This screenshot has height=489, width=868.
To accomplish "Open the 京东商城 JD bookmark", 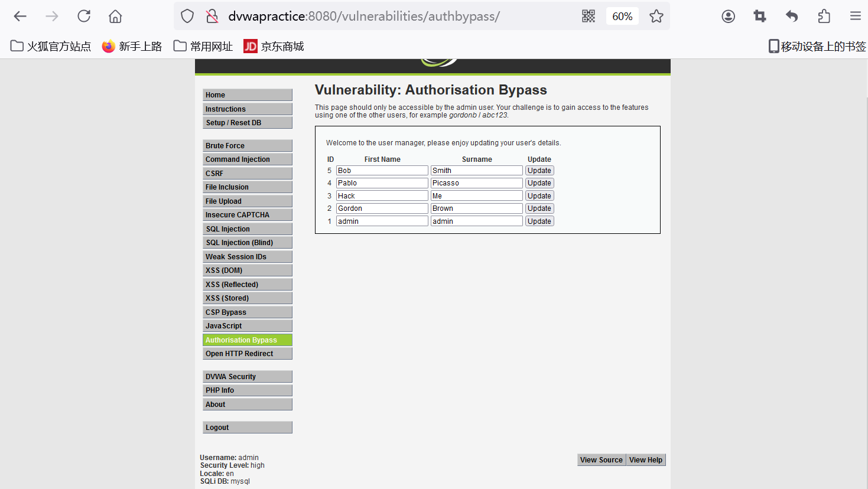I will (274, 46).
